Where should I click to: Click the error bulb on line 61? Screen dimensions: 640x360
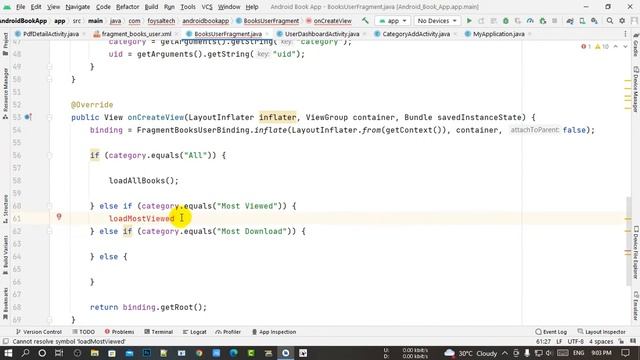coord(59,217)
